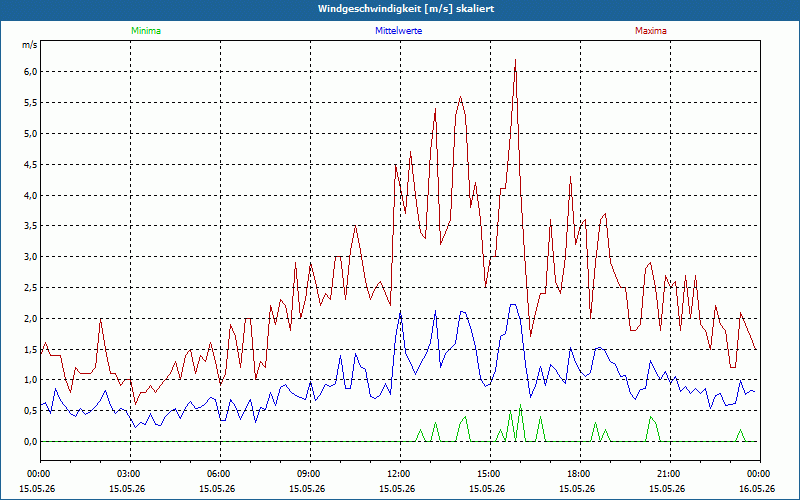
Task: Click the 1,5 y-axis value
Action: (31, 349)
